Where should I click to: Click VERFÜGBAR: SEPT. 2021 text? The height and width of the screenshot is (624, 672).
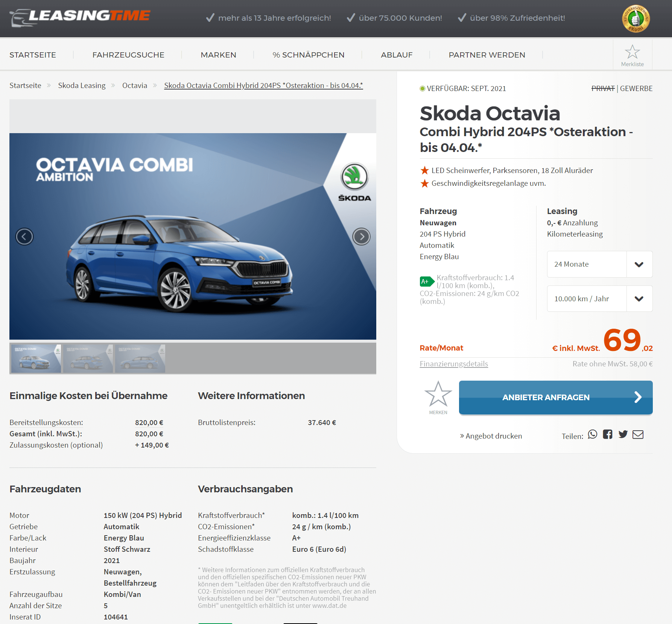pyautogui.click(x=466, y=88)
